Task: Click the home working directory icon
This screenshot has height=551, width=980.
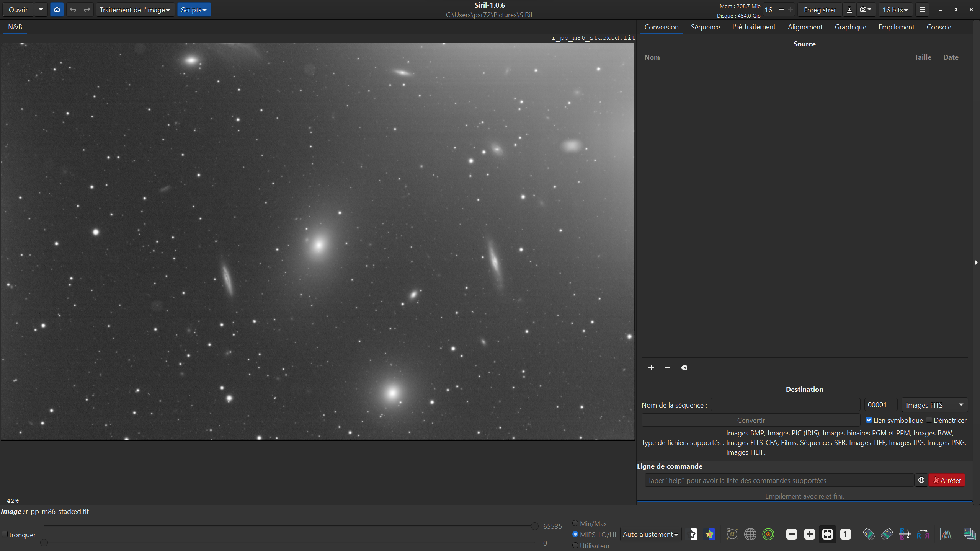Action: click(57, 10)
